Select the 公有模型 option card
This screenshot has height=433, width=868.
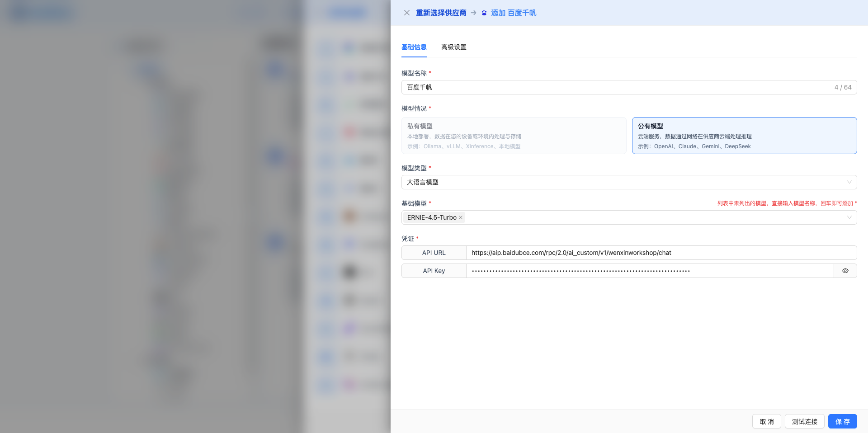pyautogui.click(x=744, y=136)
